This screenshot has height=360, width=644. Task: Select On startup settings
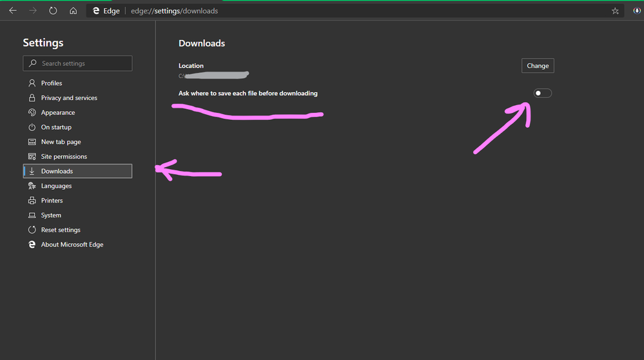tap(77, 127)
